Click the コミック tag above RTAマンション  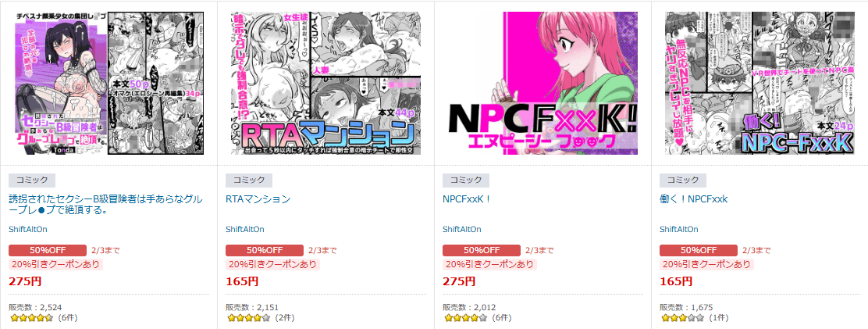coord(249,180)
